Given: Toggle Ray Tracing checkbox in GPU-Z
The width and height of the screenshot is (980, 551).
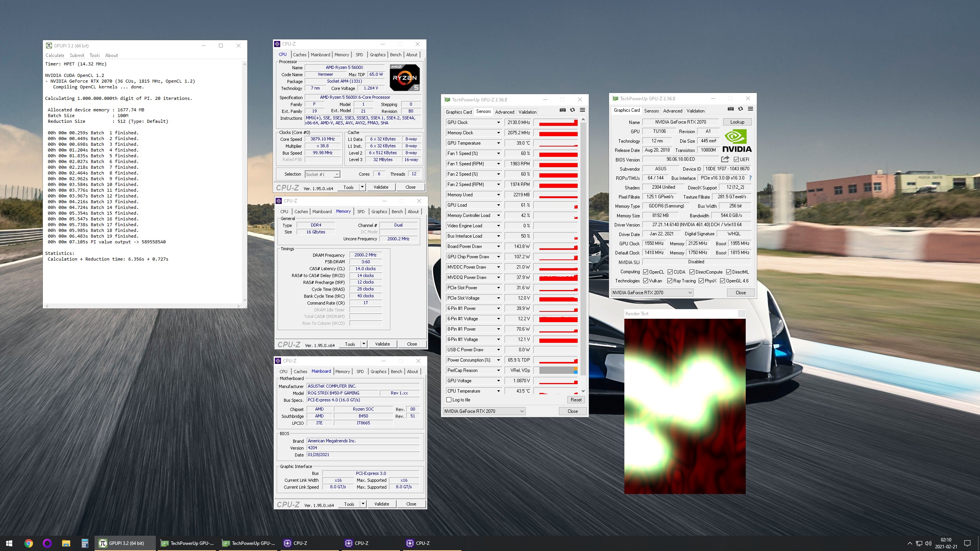Looking at the screenshot, I should tap(670, 281).
